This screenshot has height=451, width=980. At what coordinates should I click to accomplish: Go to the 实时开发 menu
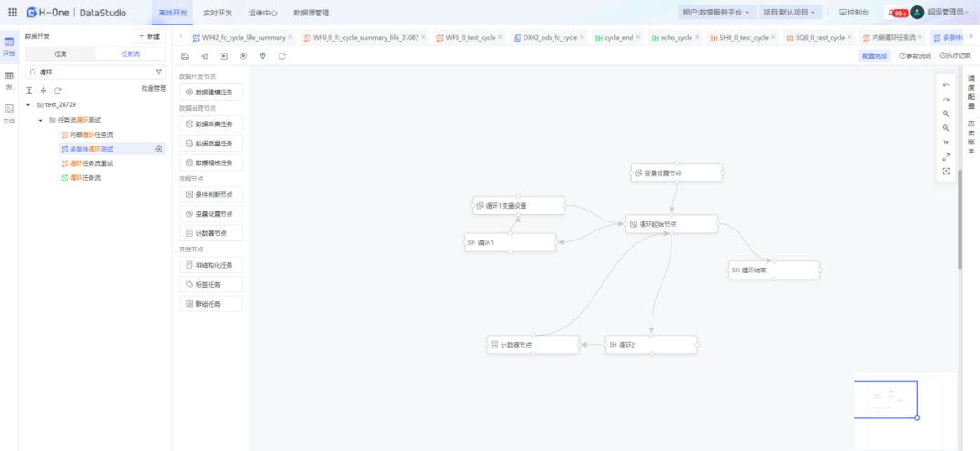(x=217, y=13)
